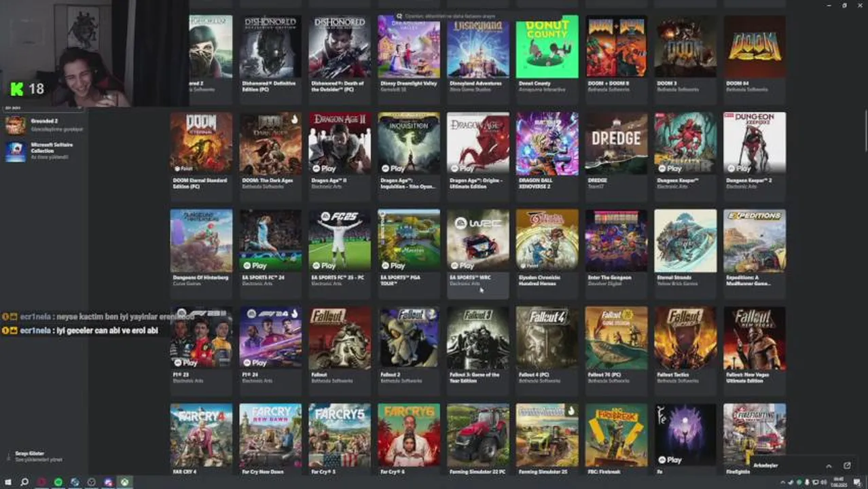868x489 pixels.
Task: Expand the Arkadaşlar friends panel chevron
Action: 829,466
